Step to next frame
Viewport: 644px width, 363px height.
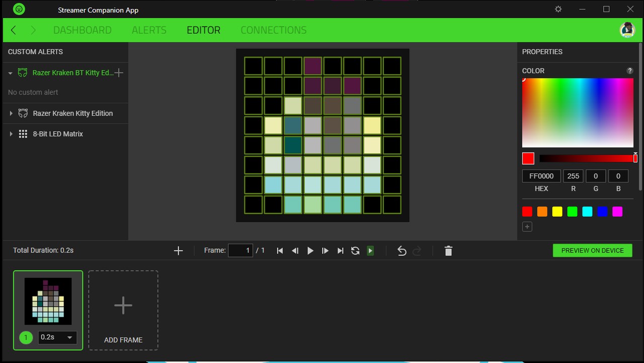[x=325, y=251]
